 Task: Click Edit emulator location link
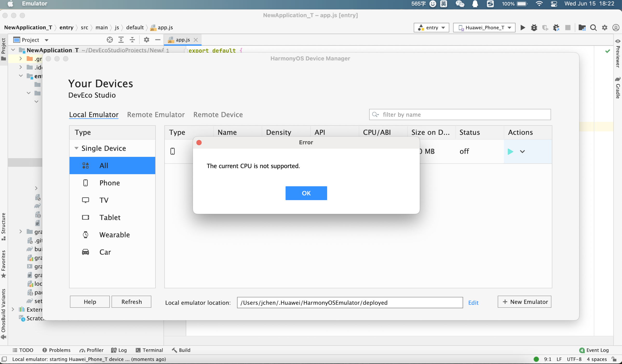click(473, 303)
